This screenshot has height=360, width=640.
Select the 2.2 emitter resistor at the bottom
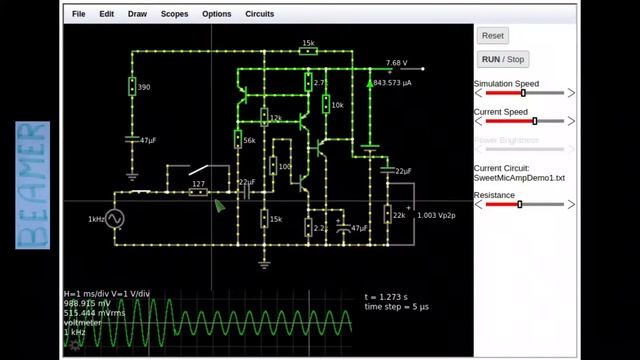[308, 228]
